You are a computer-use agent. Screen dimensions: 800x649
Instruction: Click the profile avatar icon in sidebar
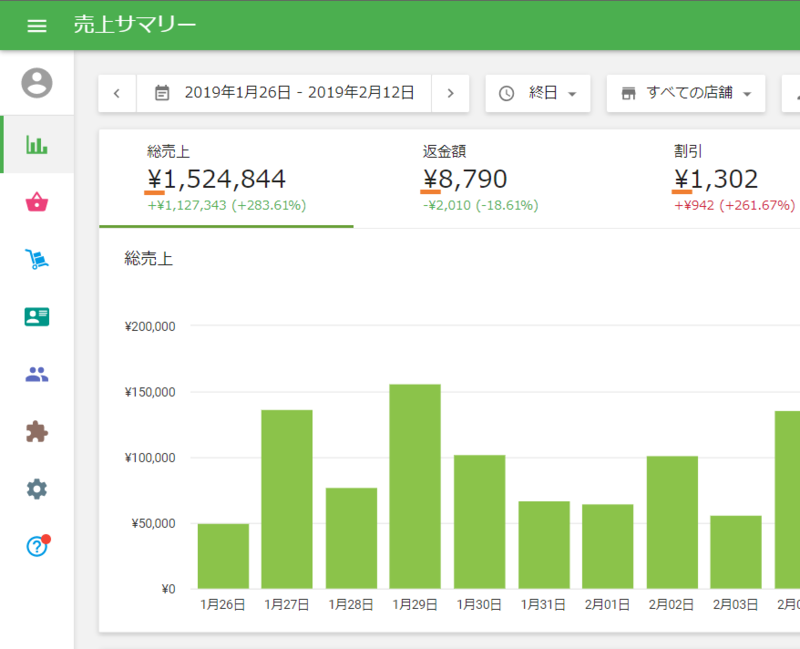(37, 84)
